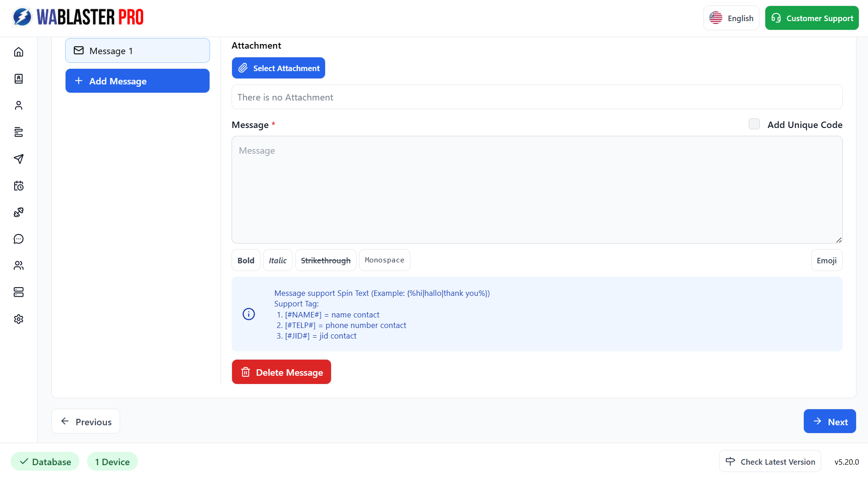Screen dimensions: 868x478
Task: Enable the Add Unique Code checkbox
Action: tap(754, 124)
